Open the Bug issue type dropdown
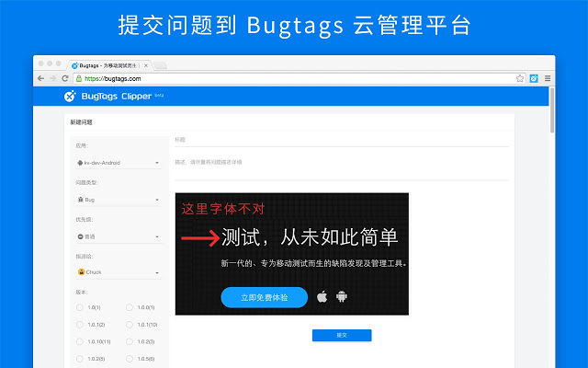This screenshot has width=588, height=368. click(119, 200)
